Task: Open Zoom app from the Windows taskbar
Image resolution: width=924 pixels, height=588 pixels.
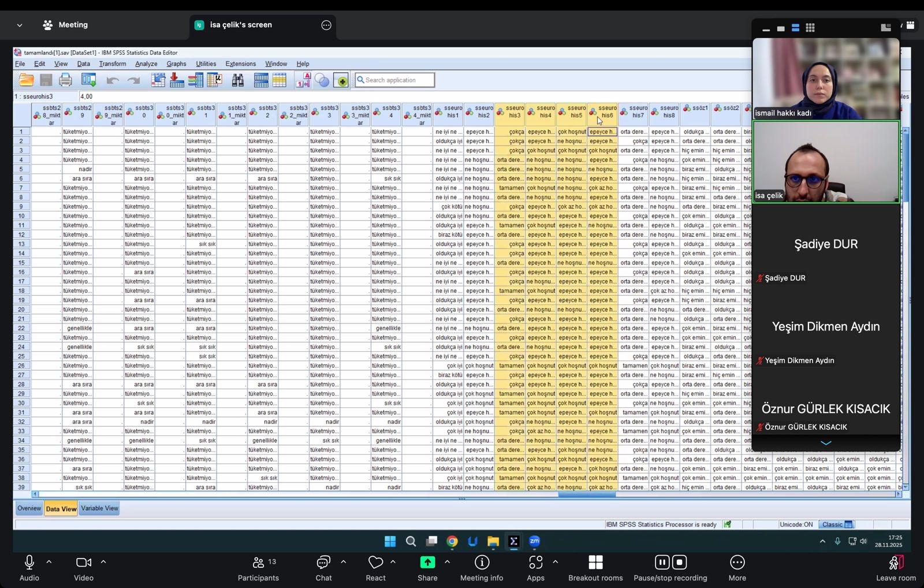Action: (534, 541)
